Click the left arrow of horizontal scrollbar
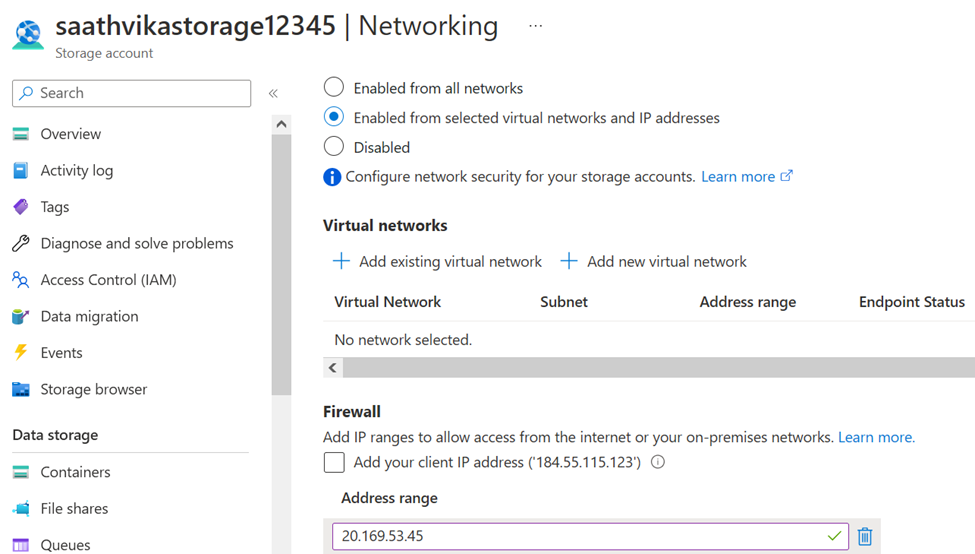 333,367
